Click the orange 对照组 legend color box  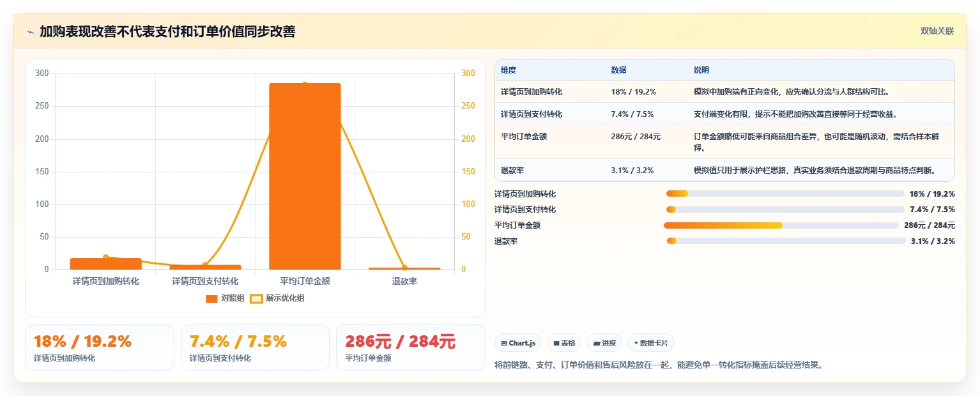tap(211, 298)
